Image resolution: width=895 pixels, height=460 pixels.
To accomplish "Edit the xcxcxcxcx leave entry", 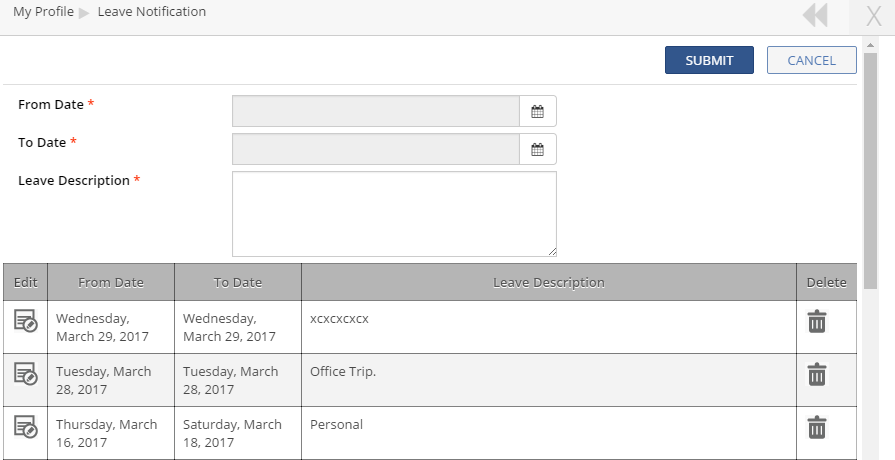I will pos(25,321).
